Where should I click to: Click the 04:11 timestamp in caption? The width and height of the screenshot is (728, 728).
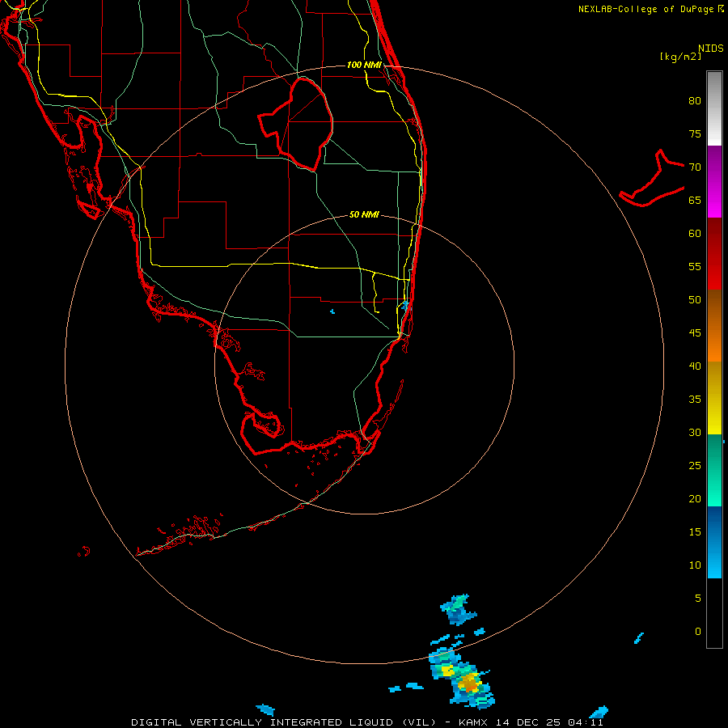tap(586, 722)
